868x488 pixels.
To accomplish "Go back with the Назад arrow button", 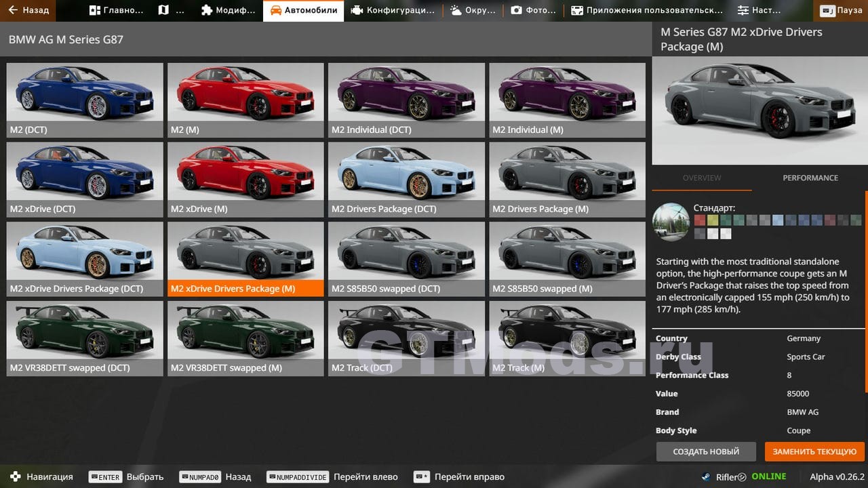I will 29,10.
